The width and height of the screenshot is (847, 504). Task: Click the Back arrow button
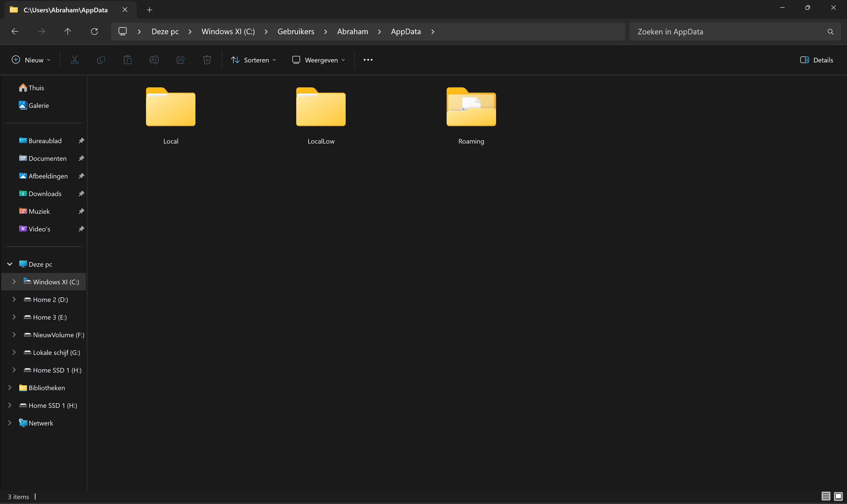click(15, 32)
